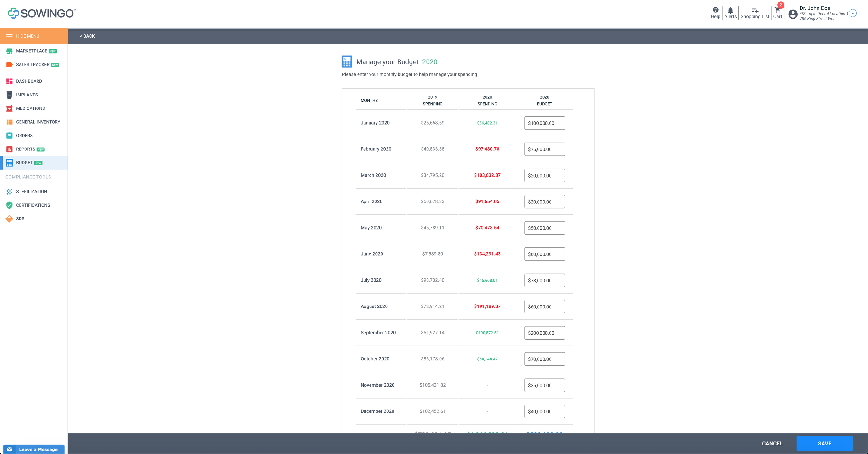Click the Dashboard grid icon

coord(9,81)
